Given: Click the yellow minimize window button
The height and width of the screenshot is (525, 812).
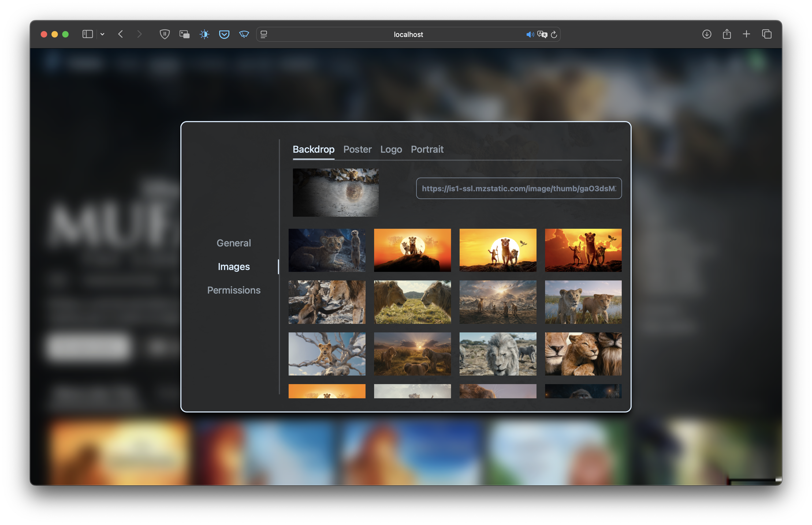Looking at the screenshot, I should pyautogui.click(x=55, y=34).
